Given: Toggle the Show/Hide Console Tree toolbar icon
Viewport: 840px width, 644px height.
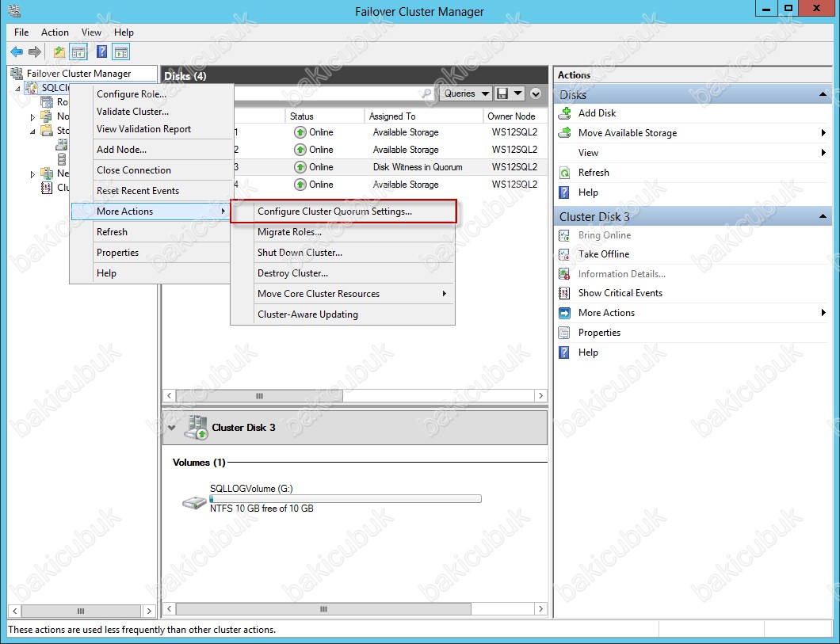Looking at the screenshot, I should 78,52.
